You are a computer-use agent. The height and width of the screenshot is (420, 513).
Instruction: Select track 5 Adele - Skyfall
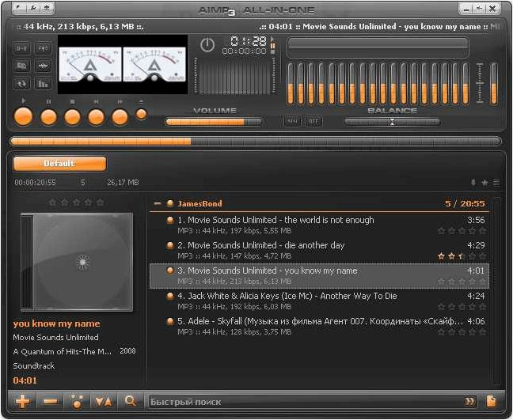[319, 326]
